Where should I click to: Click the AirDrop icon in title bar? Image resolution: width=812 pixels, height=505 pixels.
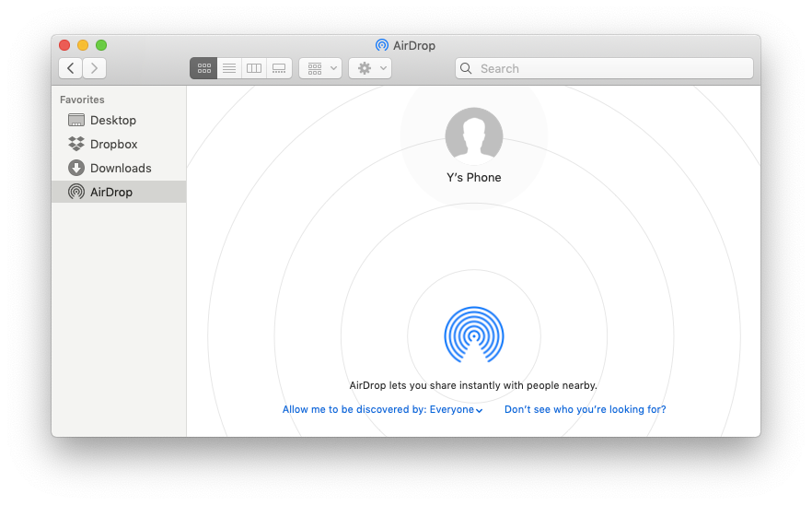tap(382, 45)
